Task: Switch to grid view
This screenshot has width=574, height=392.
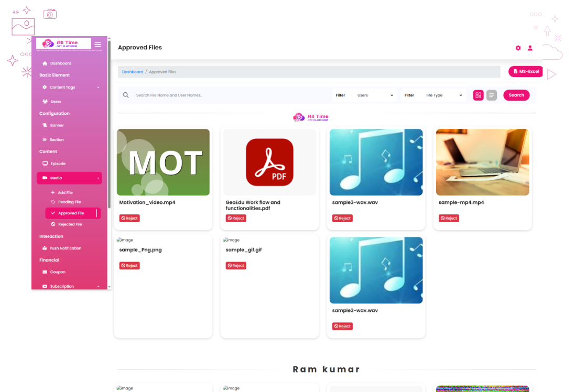Action: 478,95
